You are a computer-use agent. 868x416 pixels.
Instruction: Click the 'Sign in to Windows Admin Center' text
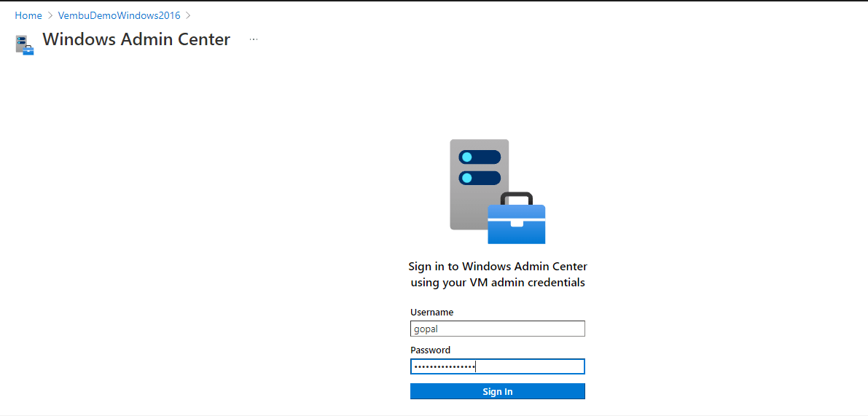coord(498,266)
